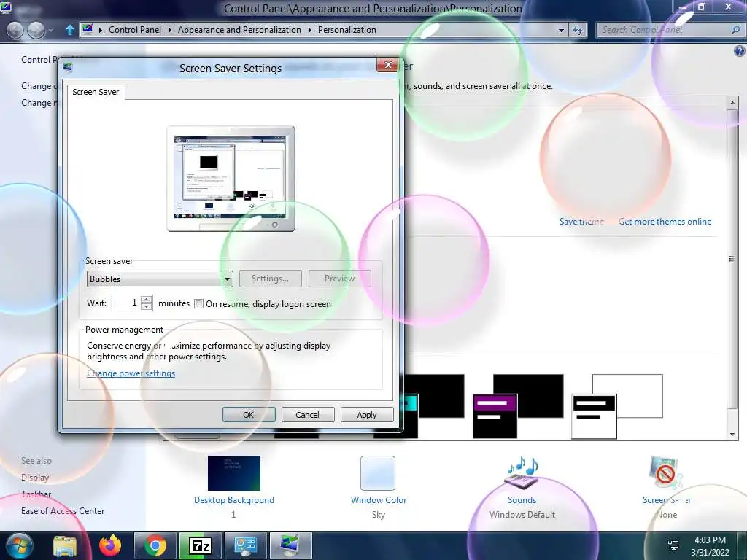Image resolution: width=747 pixels, height=560 pixels.
Task: Click the Screen Saver Settings title icon
Action: click(68, 68)
